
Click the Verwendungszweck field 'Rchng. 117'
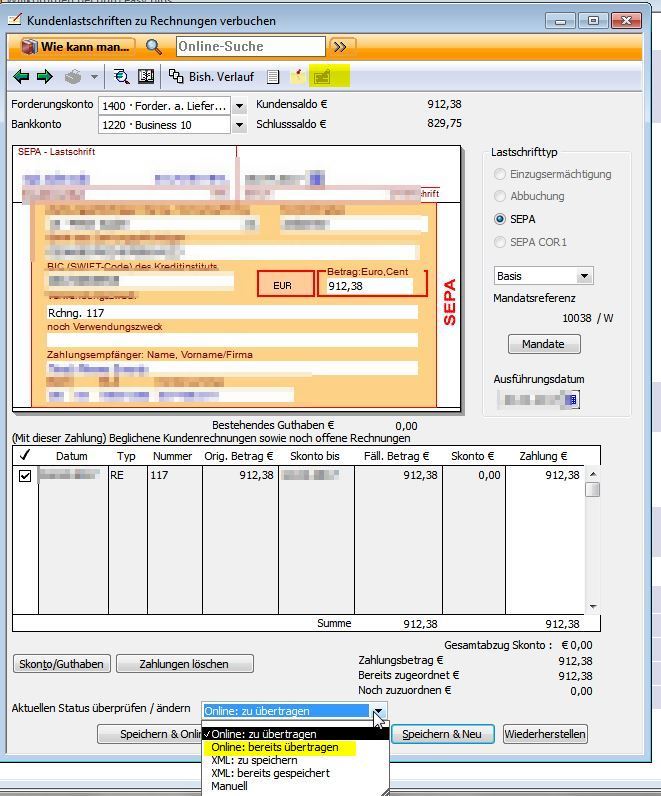coord(232,313)
